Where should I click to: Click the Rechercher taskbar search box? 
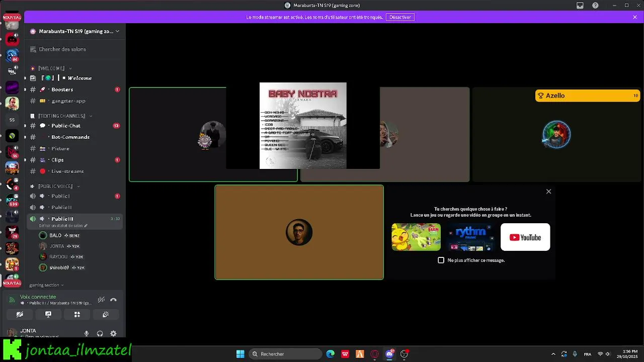[286, 354]
